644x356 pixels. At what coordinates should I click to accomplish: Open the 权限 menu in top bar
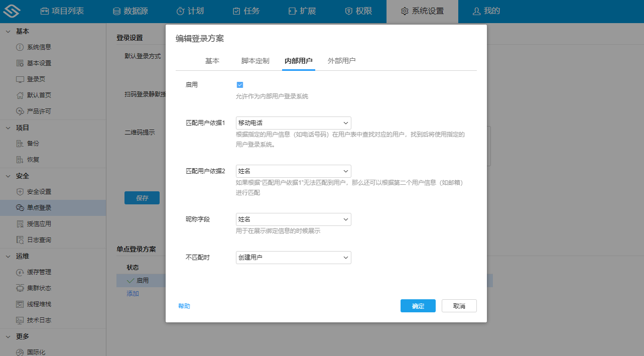tap(357, 11)
